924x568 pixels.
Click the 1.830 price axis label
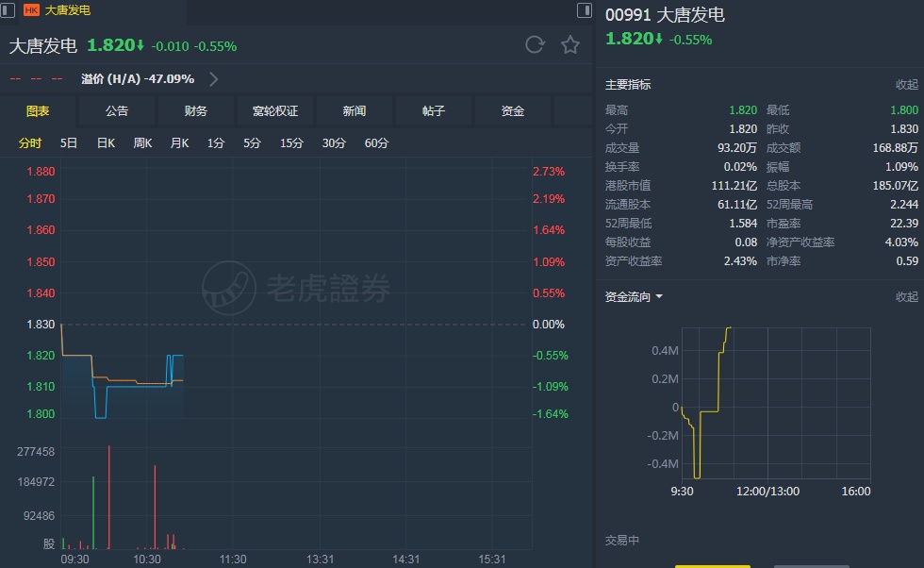pos(41,325)
